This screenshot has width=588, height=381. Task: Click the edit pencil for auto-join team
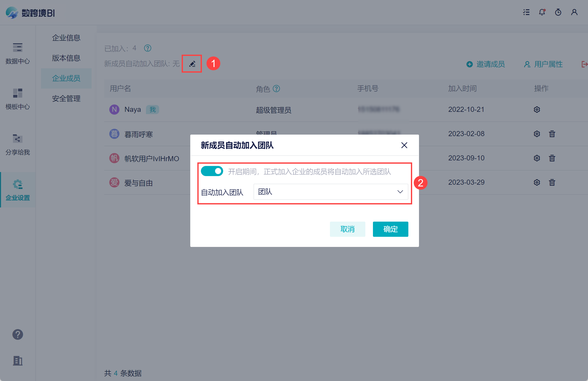pyautogui.click(x=192, y=64)
